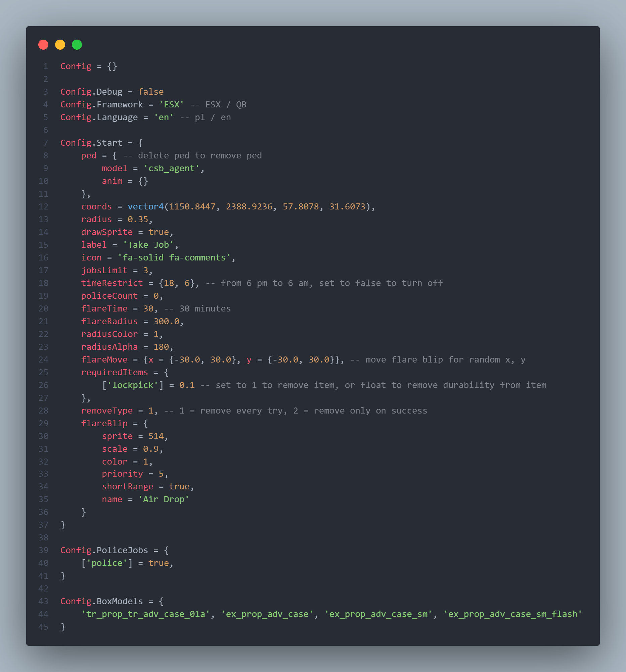Click the timeRestrict key
Image resolution: width=626 pixels, height=672 pixels.
coord(112,283)
